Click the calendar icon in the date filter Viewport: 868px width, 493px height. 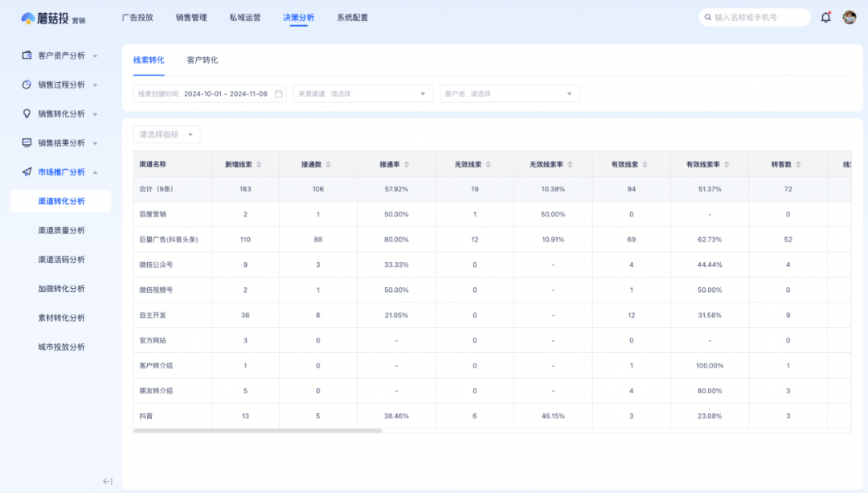click(277, 93)
